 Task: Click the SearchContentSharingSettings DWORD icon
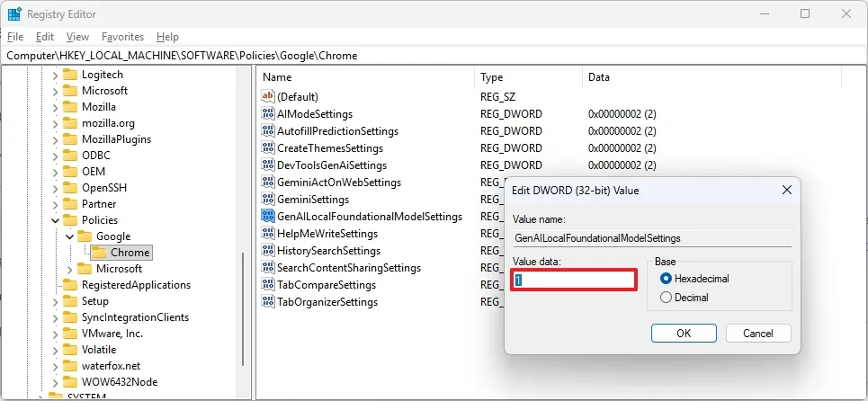pyautogui.click(x=268, y=267)
